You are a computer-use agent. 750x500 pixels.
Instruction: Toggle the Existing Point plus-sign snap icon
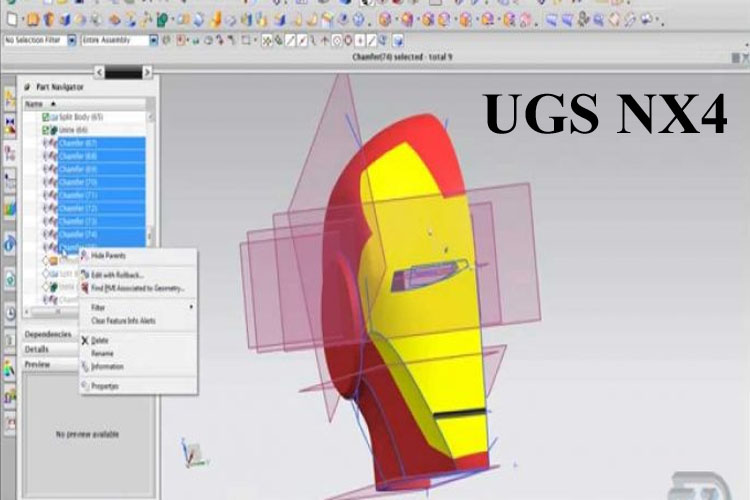point(361,41)
